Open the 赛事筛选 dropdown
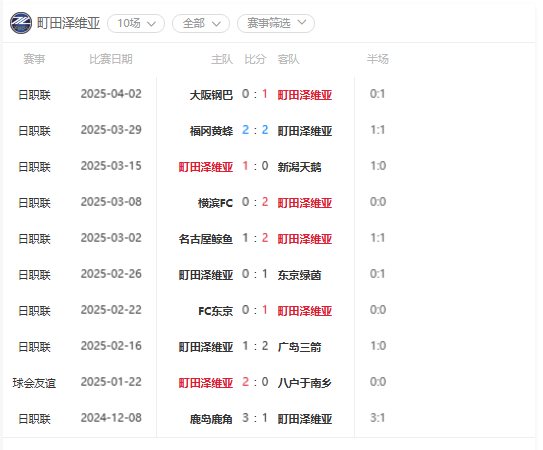The image size is (543, 450). coord(276,24)
